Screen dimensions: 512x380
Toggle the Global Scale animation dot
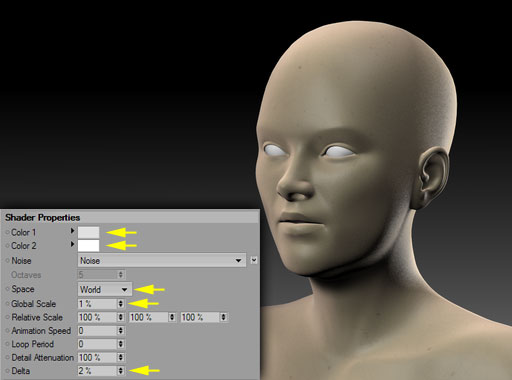coord(7,304)
